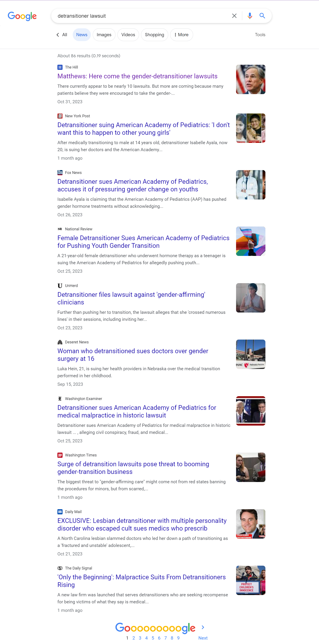Click the UnHerd source favicon
The height and width of the screenshot is (644, 319).
coord(60,285)
